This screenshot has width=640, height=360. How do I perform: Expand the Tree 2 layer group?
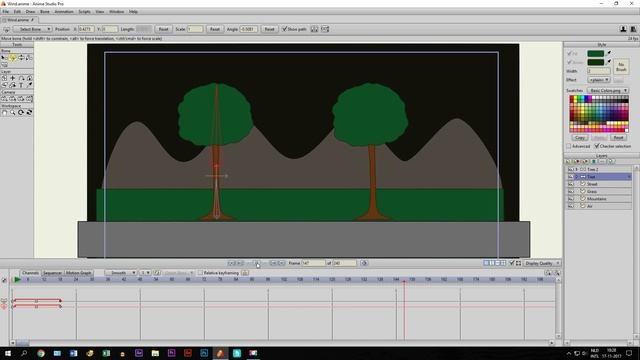point(577,169)
